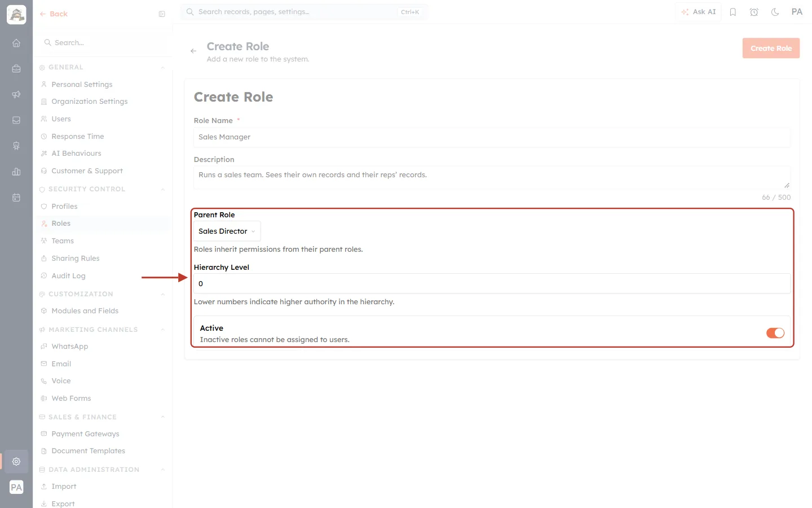812x508 pixels.
Task: Click the bar chart reports icon
Action: (x=16, y=172)
